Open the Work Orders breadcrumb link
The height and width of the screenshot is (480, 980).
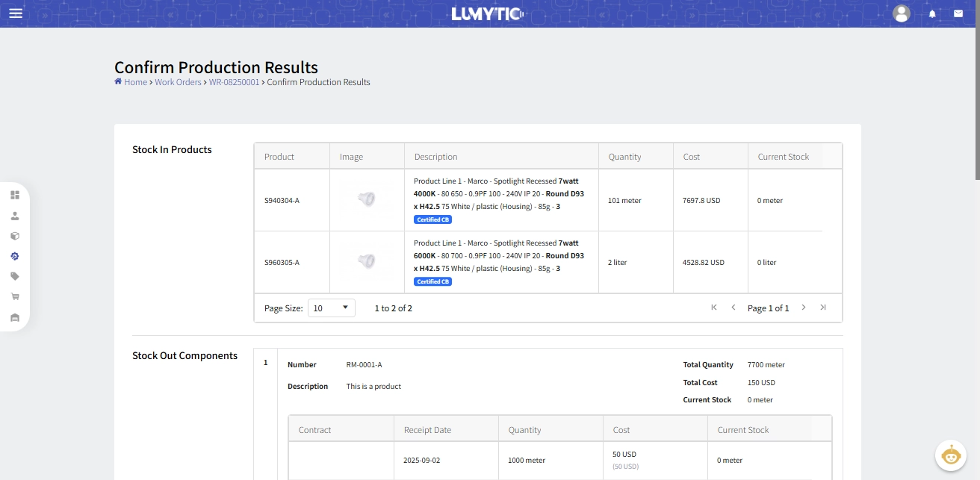click(x=178, y=82)
